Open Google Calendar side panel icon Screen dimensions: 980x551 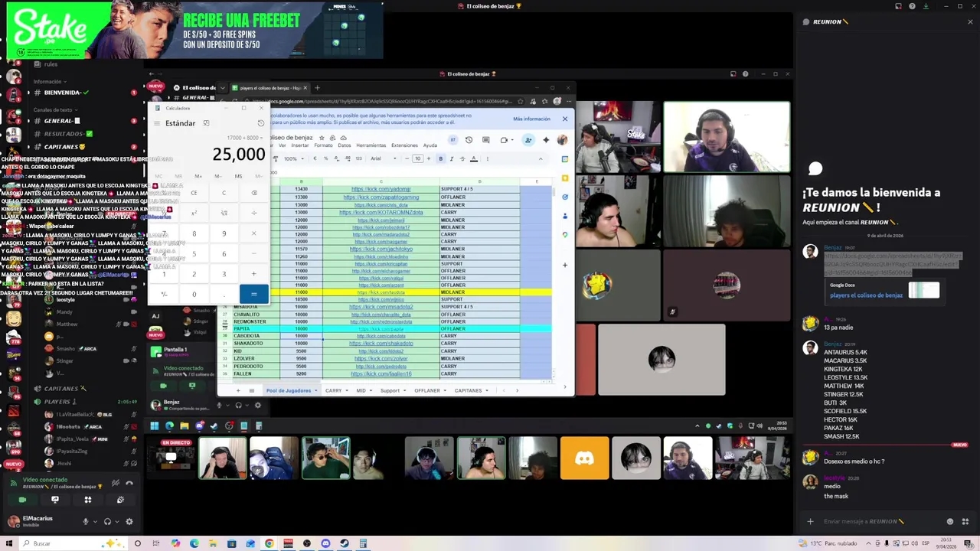point(565,159)
